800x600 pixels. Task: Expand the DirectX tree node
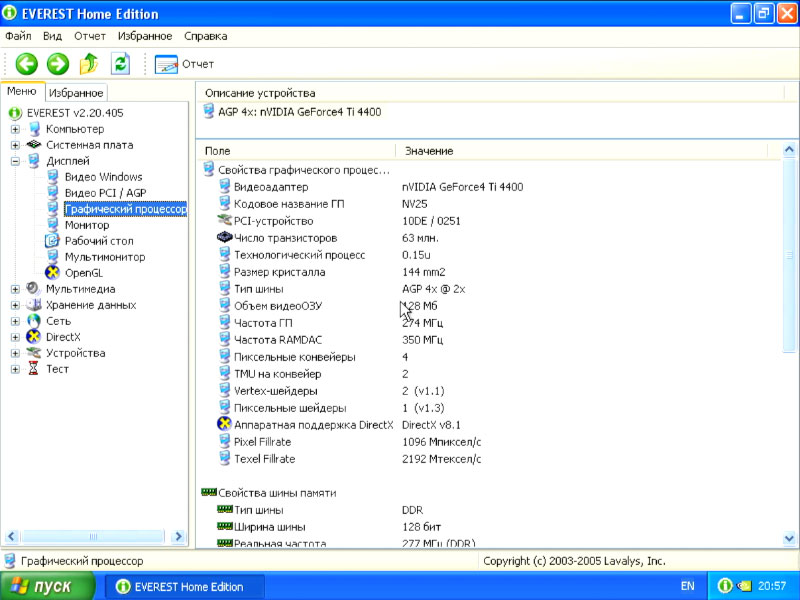15,337
